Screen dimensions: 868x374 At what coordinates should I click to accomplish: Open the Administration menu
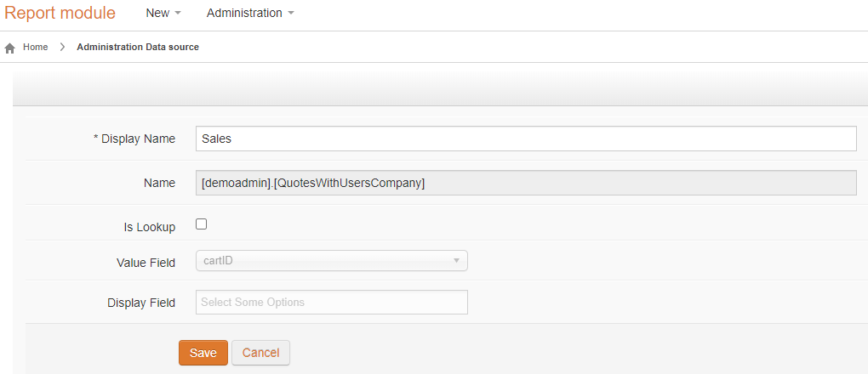[x=250, y=14]
